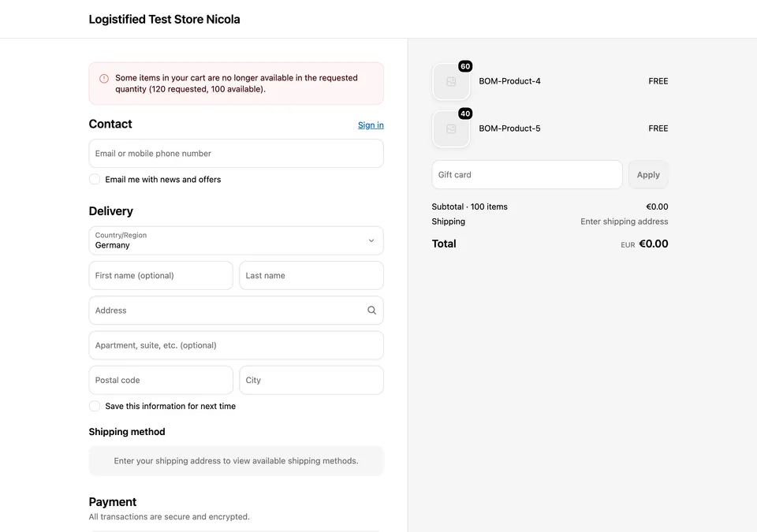Select the Last name input field
The width and height of the screenshot is (757, 532).
point(311,276)
